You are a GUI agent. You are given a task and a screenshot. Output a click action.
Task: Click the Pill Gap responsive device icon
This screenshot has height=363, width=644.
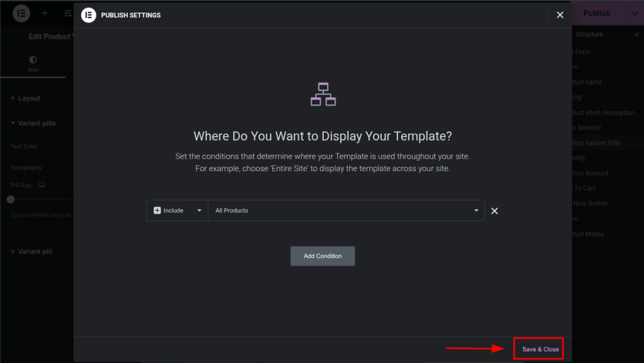click(x=42, y=185)
